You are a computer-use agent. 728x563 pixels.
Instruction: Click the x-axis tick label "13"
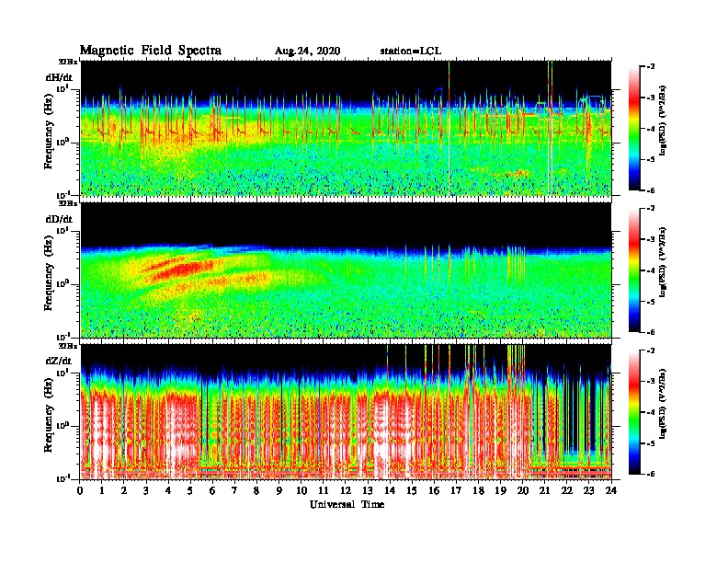click(368, 490)
